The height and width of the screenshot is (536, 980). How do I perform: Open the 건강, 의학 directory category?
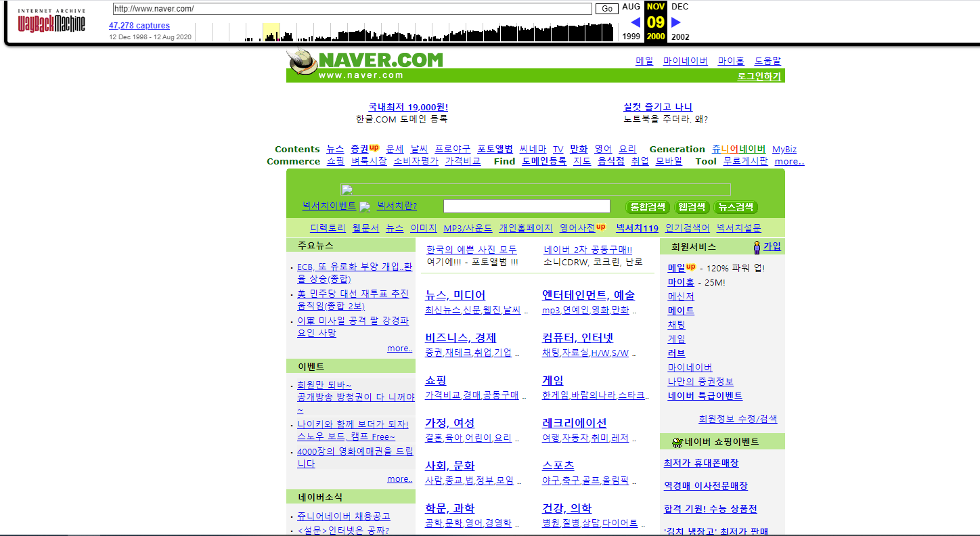[566, 508]
